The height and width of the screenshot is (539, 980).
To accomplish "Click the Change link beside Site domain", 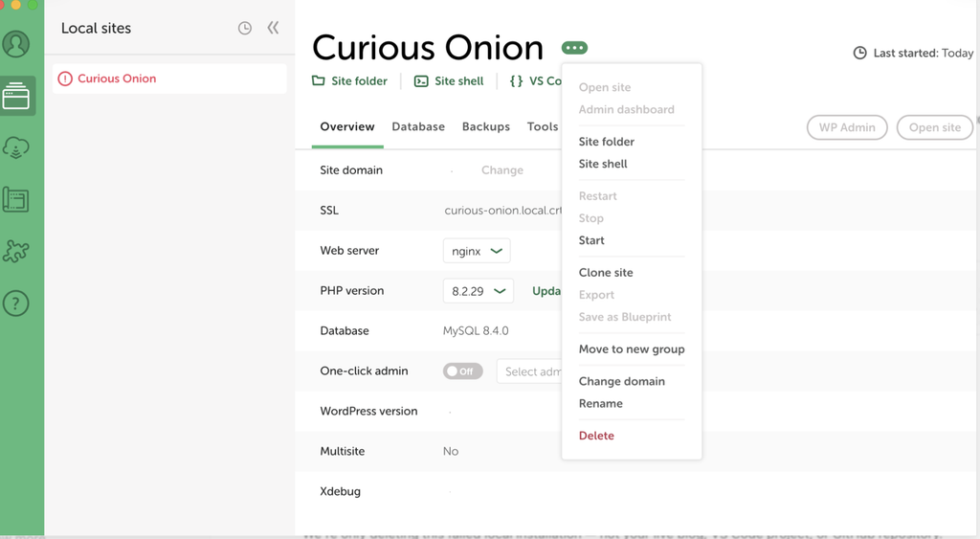I will point(502,170).
